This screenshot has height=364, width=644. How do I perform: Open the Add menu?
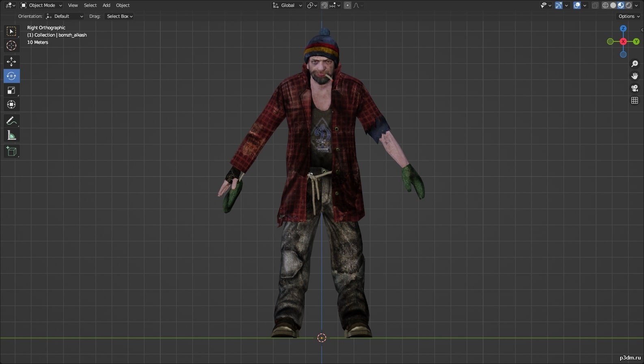coord(106,5)
